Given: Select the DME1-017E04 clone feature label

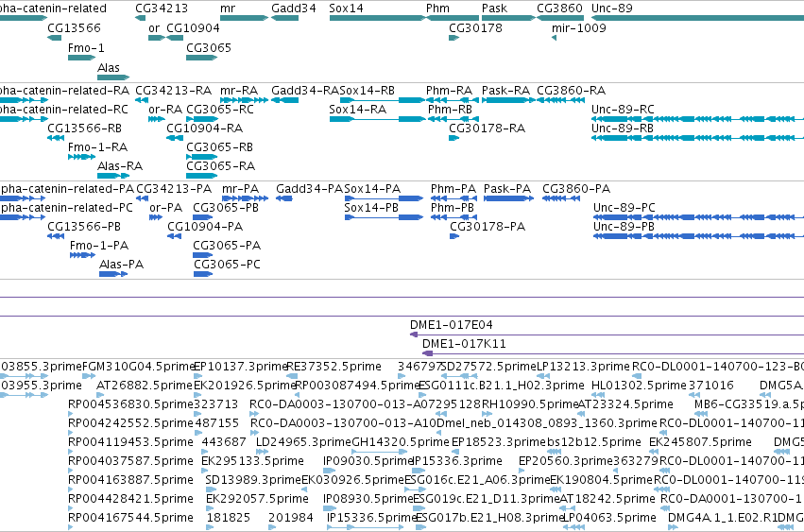Looking at the screenshot, I should (452, 325).
